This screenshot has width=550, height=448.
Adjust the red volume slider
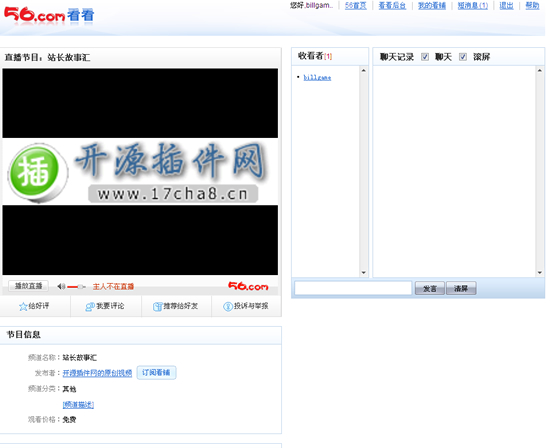tap(76, 287)
